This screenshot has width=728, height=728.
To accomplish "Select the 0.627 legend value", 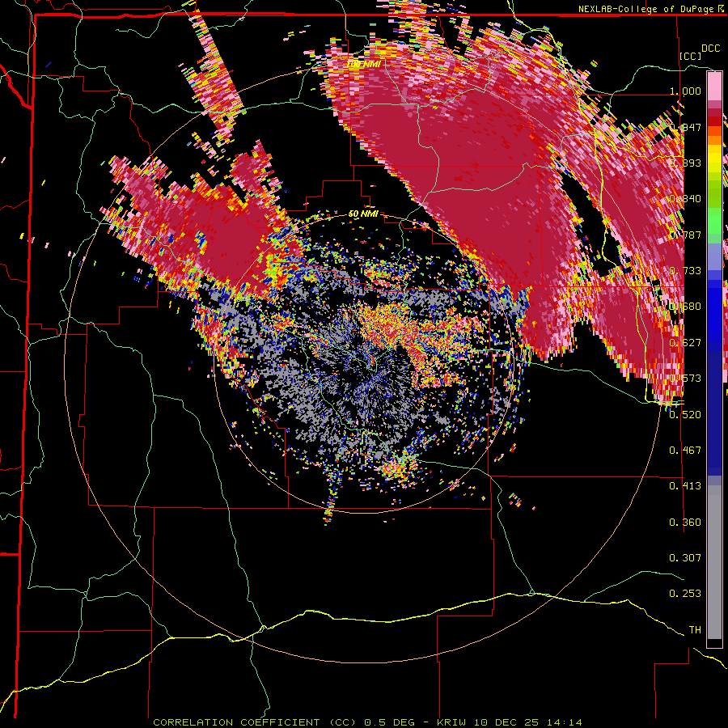I will point(685,342).
